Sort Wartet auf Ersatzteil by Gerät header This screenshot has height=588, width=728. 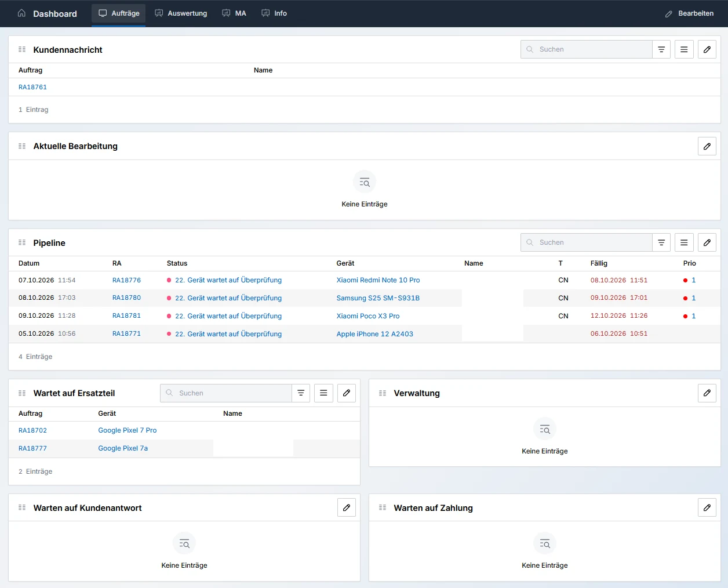107,413
